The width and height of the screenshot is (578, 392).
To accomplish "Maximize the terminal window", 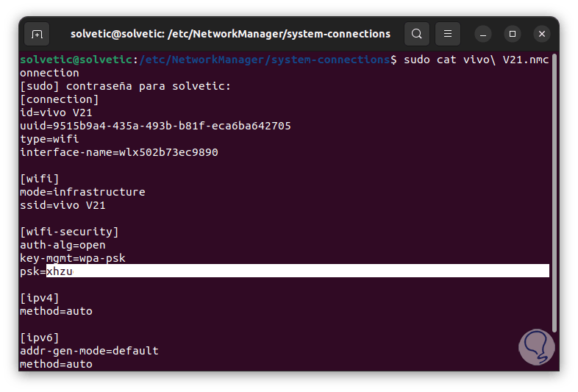I will pyautogui.click(x=513, y=34).
